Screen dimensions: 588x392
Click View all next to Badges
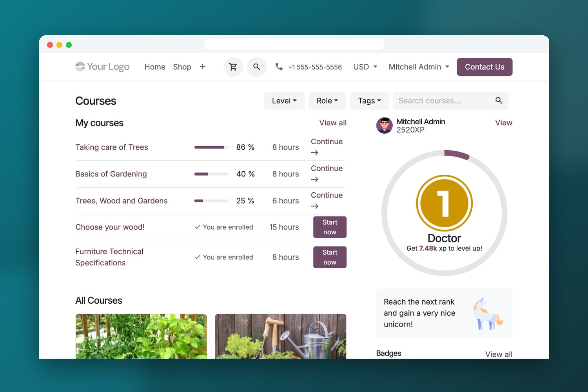(499, 354)
